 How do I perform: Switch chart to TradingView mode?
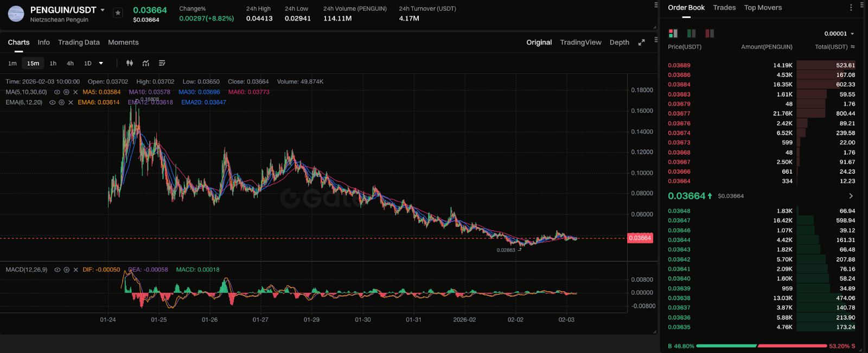coord(580,42)
